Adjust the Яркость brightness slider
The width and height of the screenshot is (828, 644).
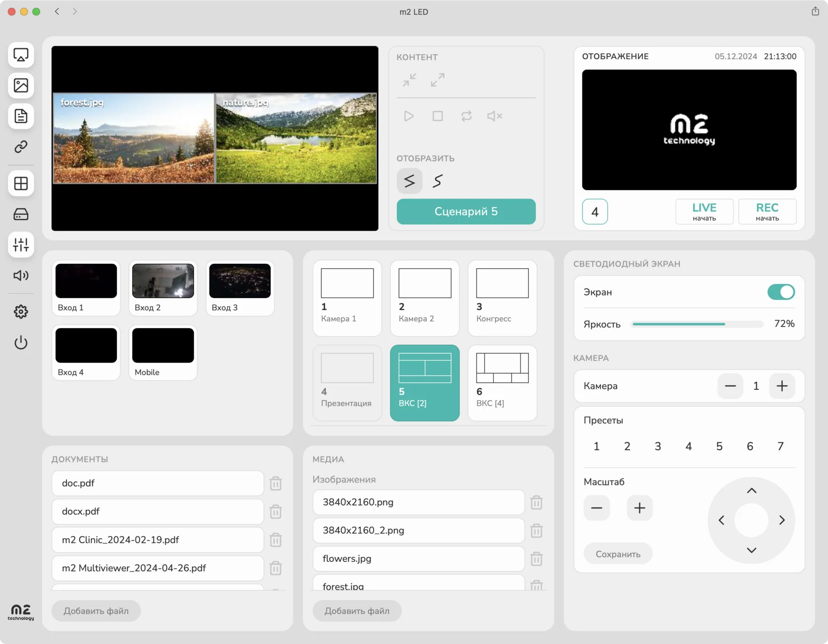point(697,324)
